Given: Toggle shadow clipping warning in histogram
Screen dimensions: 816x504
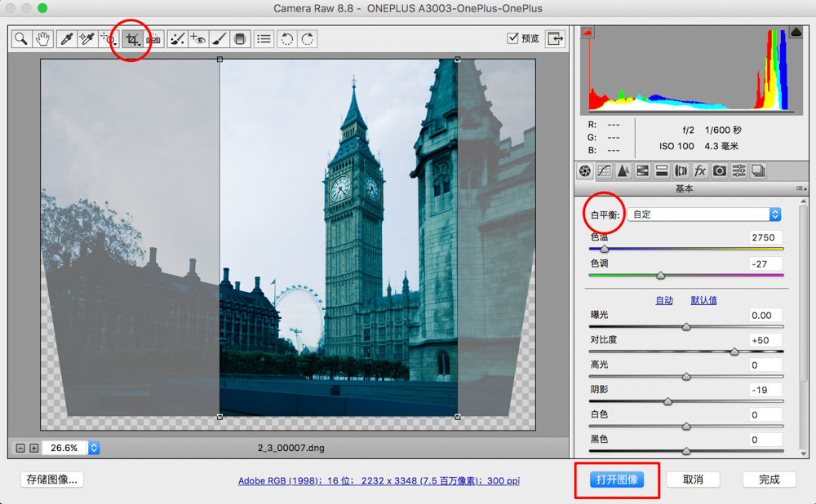Looking at the screenshot, I should [x=587, y=33].
